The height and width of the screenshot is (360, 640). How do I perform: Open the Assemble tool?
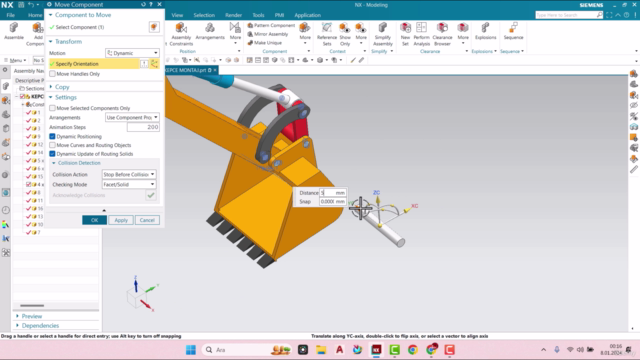tap(14, 31)
